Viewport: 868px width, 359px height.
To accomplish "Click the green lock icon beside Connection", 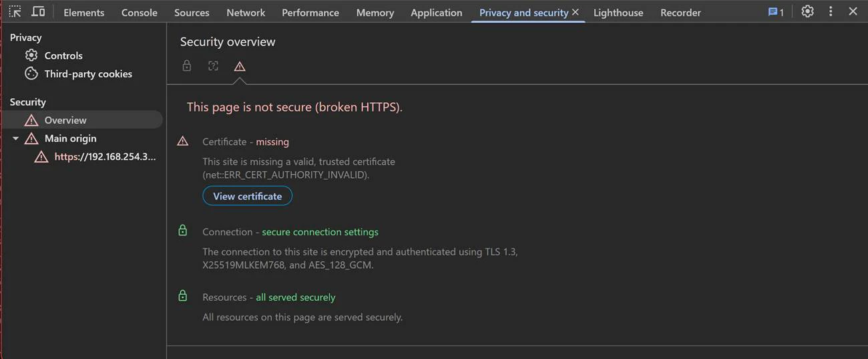I will coord(182,231).
